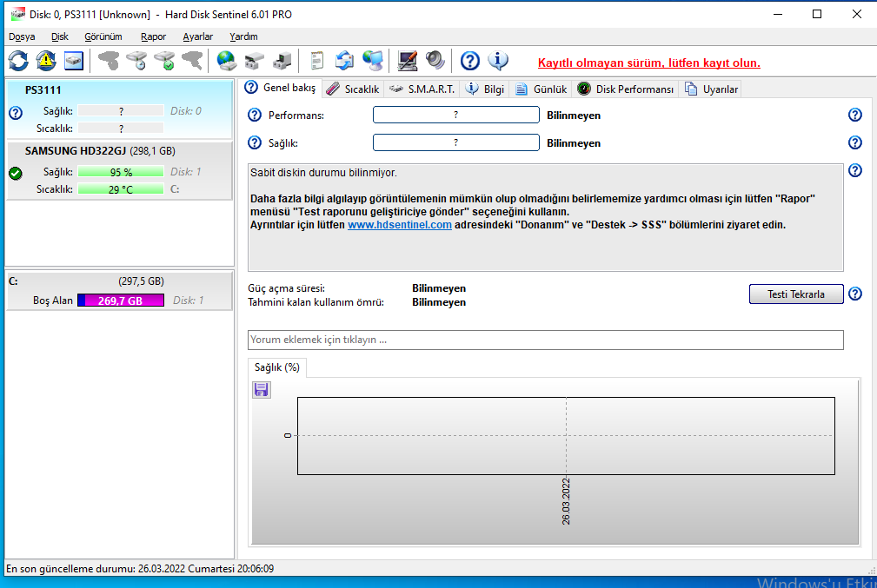The width and height of the screenshot is (877, 588).
Task: Click the question icon left of Performans label
Action: pos(255,116)
